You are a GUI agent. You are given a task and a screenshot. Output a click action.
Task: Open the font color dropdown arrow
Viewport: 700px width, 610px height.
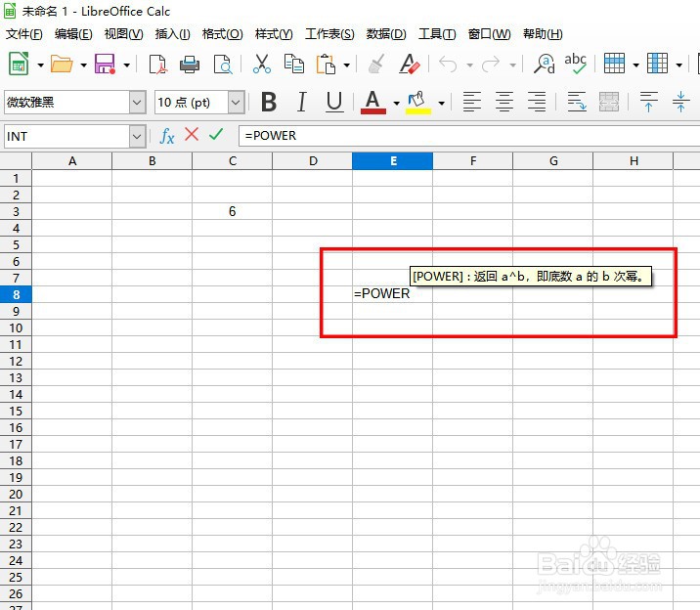[396, 103]
